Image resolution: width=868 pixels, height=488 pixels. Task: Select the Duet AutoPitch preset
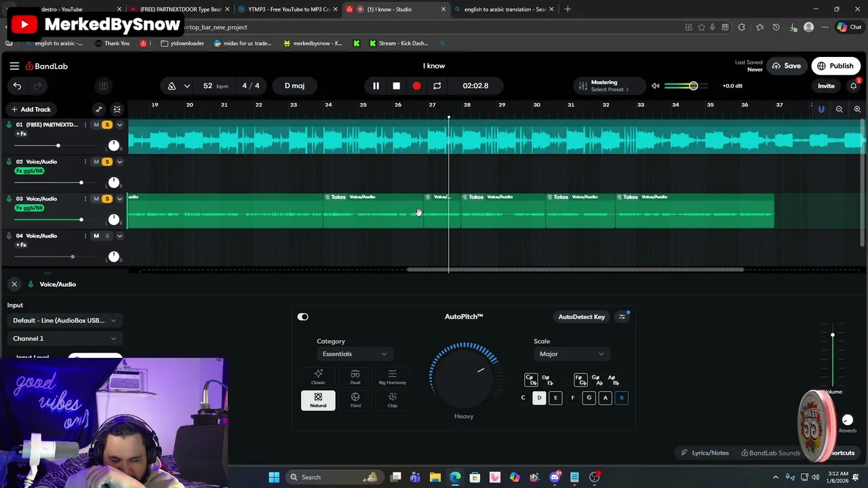tap(355, 377)
